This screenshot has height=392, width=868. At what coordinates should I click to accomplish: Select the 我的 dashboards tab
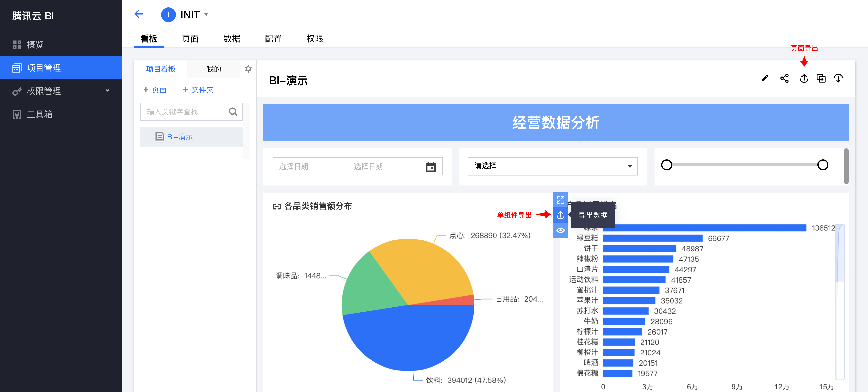(x=214, y=69)
